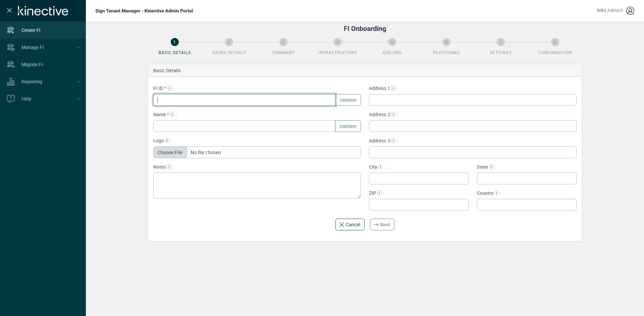Expand the Reporting menu chevron
The image size is (644, 316).
click(x=78, y=82)
